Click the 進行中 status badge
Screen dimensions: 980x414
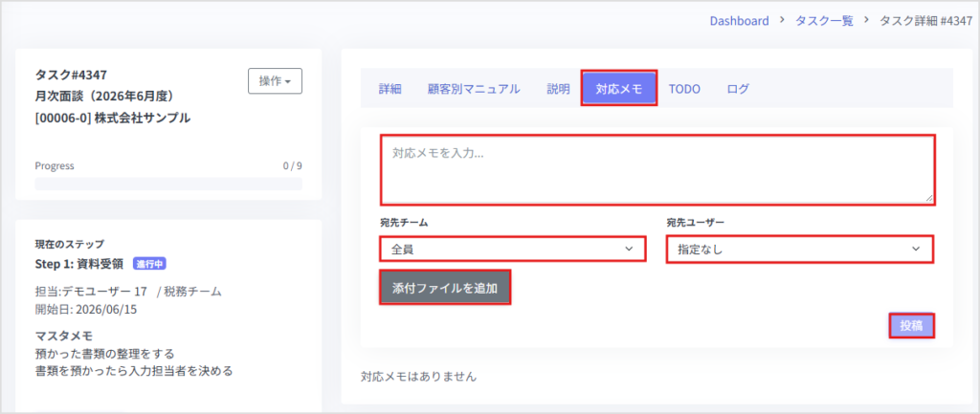[149, 264]
